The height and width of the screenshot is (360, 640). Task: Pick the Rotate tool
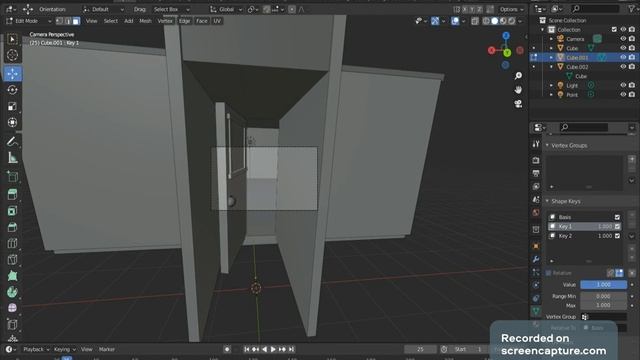12,90
